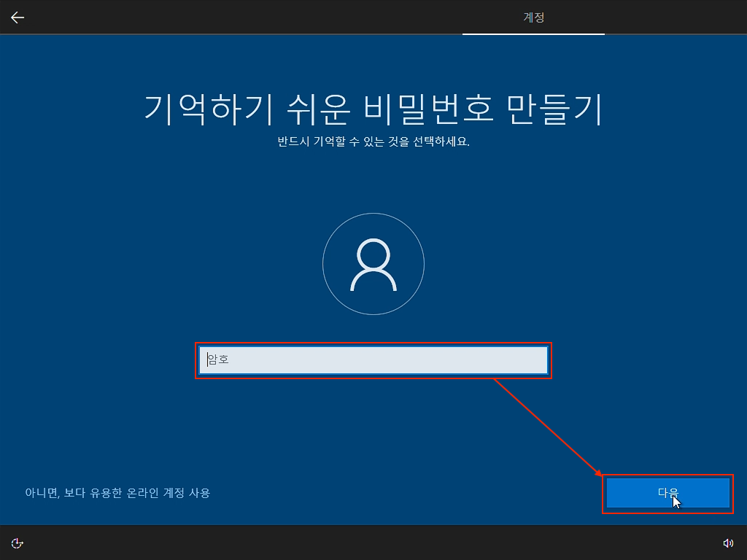This screenshot has height=560, width=747.
Task: Toggle the volume speaker icon
Action: pos(728,542)
